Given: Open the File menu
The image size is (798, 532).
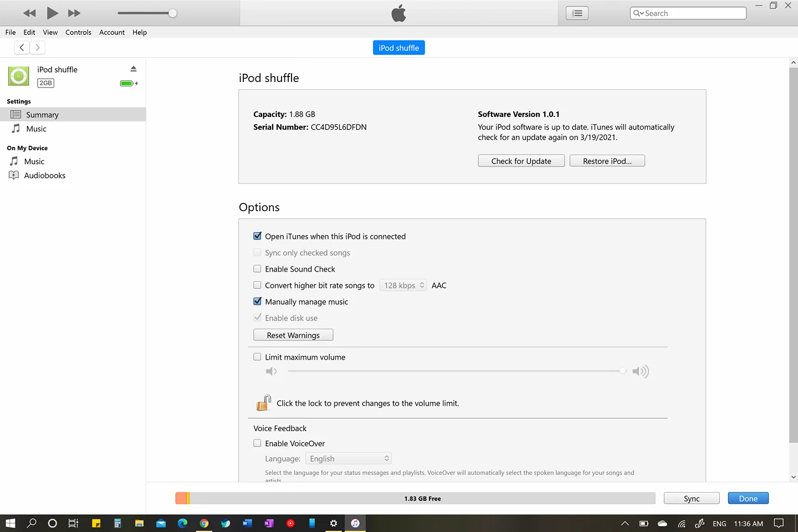Looking at the screenshot, I should click(11, 32).
